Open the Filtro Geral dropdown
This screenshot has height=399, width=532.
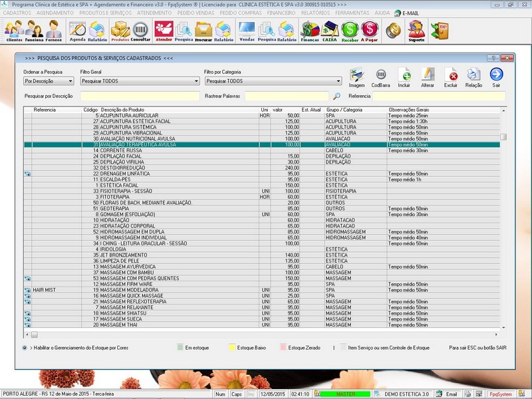click(x=140, y=81)
